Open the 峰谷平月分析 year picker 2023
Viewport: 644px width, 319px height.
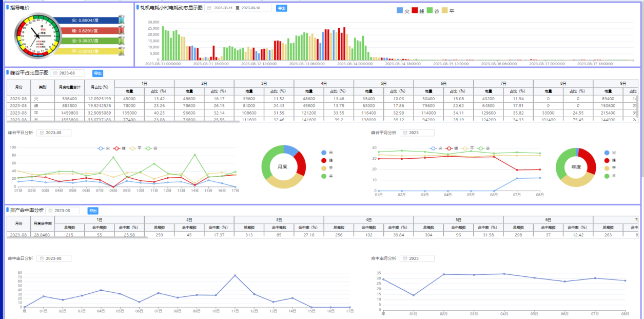[x=417, y=133]
